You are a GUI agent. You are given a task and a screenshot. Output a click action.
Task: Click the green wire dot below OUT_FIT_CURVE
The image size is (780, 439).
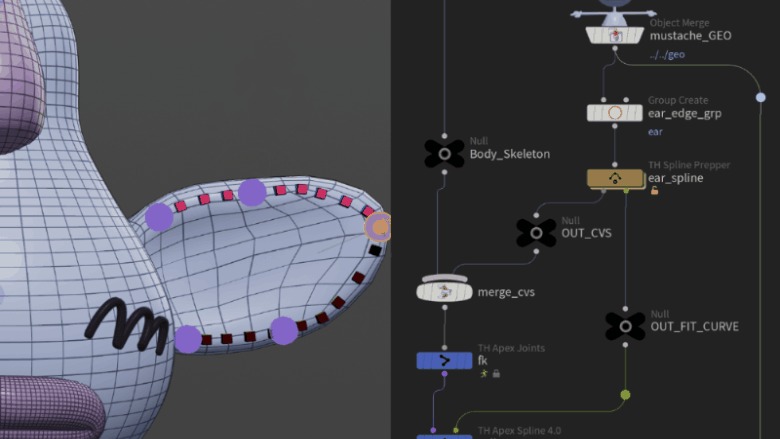tap(625, 395)
